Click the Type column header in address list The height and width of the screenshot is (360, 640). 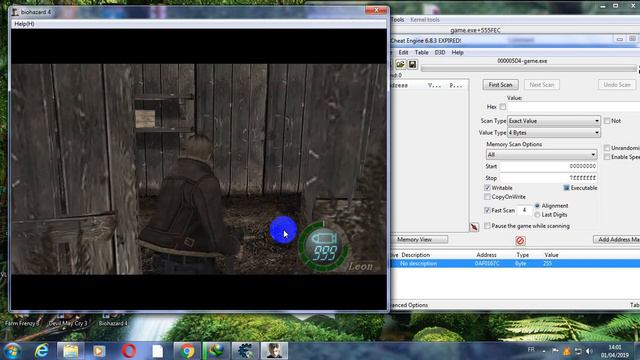tap(522, 255)
